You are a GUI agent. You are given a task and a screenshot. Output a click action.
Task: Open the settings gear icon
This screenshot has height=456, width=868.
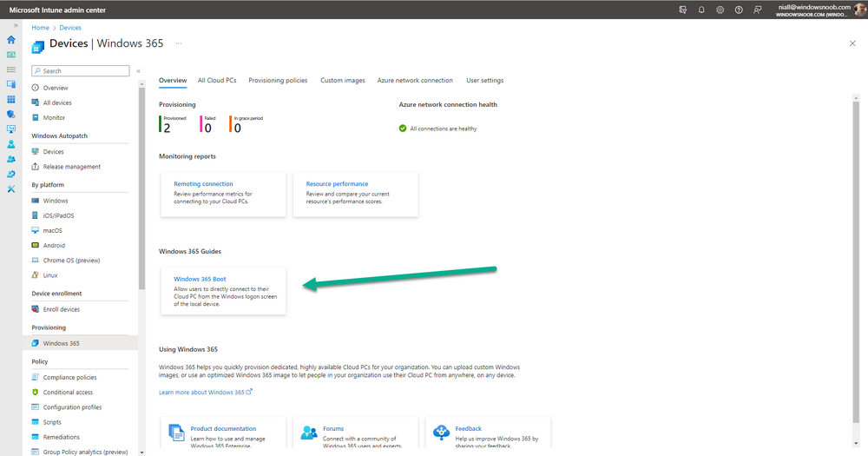click(x=720, y=10)
